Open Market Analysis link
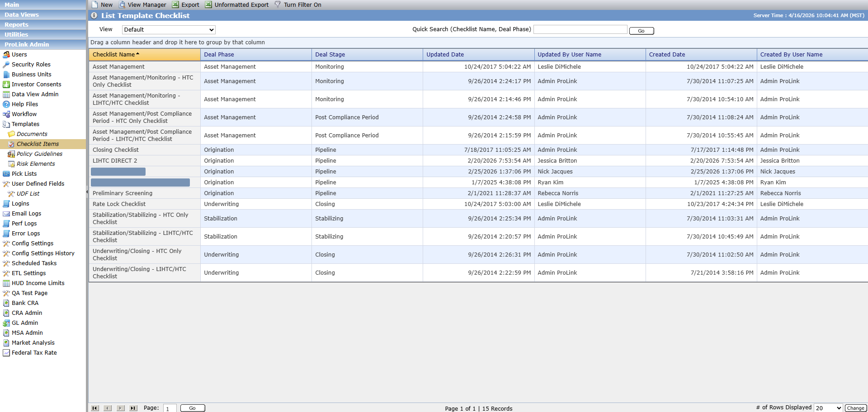The height and width of the screenshot is (412, 868). (x=33, y=343)
